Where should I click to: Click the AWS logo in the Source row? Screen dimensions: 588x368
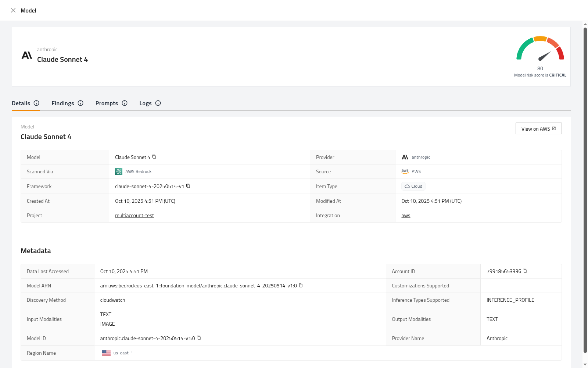pos(405,171)
